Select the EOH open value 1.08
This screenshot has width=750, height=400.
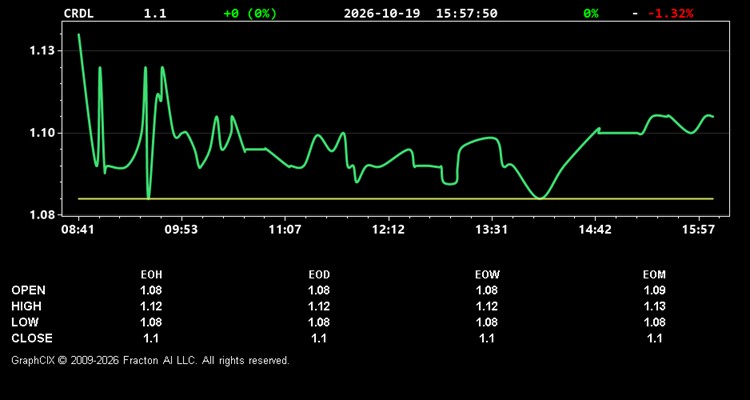pyautogui.click(x=151, y=290)
